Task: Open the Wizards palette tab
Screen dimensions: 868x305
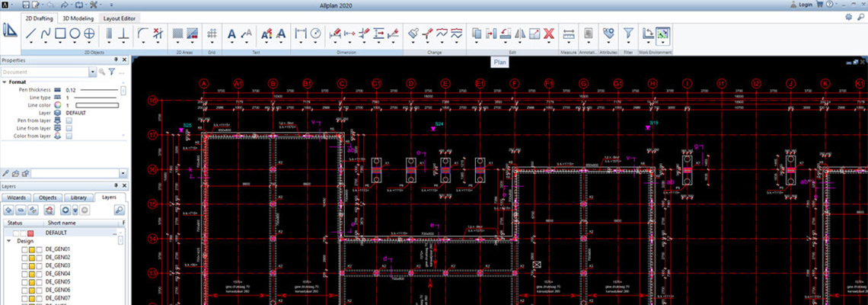Action: pos(17,197)
